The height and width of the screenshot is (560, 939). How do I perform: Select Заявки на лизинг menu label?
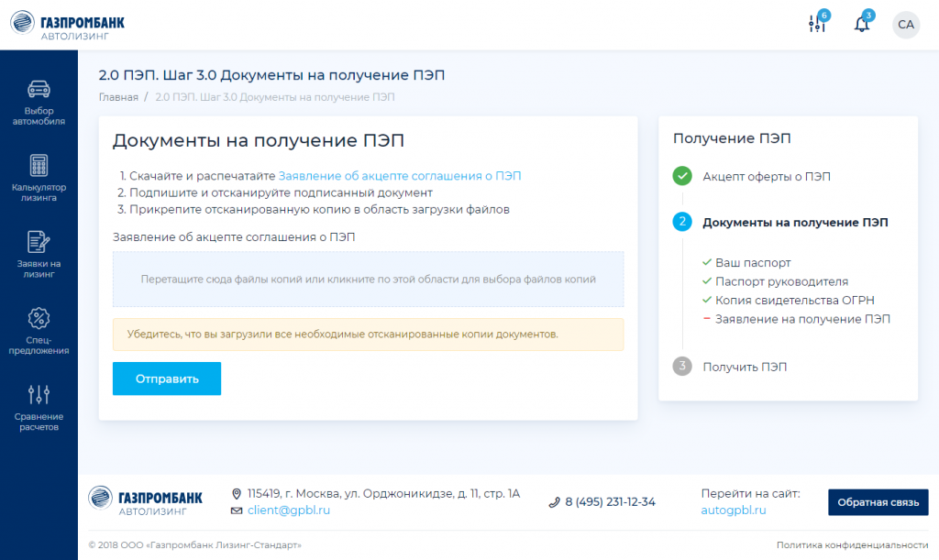[x=39, y=269]
